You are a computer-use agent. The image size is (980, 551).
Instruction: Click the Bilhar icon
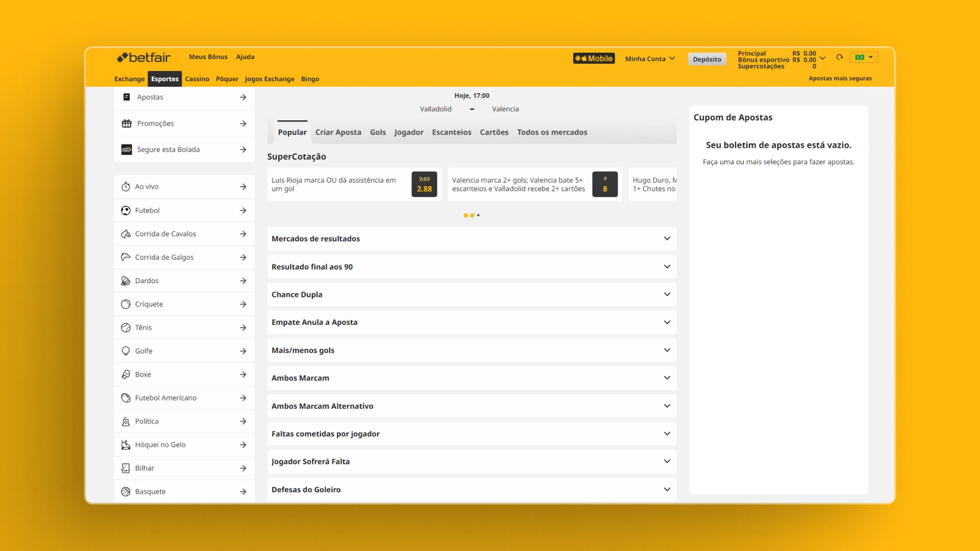126,468
